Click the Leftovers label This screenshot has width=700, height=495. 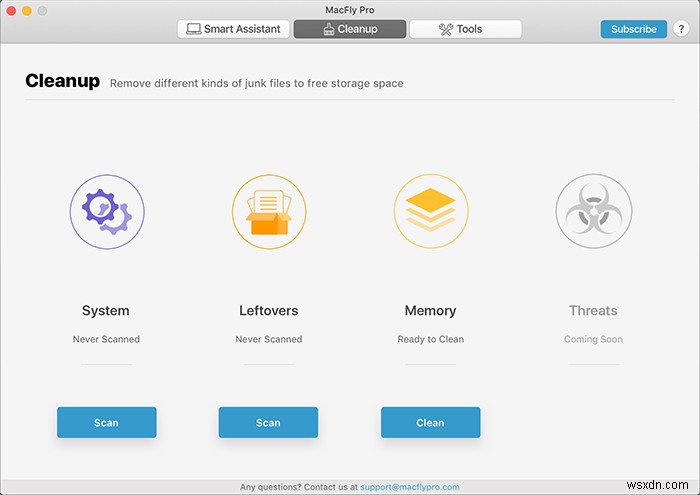[268, 311]
